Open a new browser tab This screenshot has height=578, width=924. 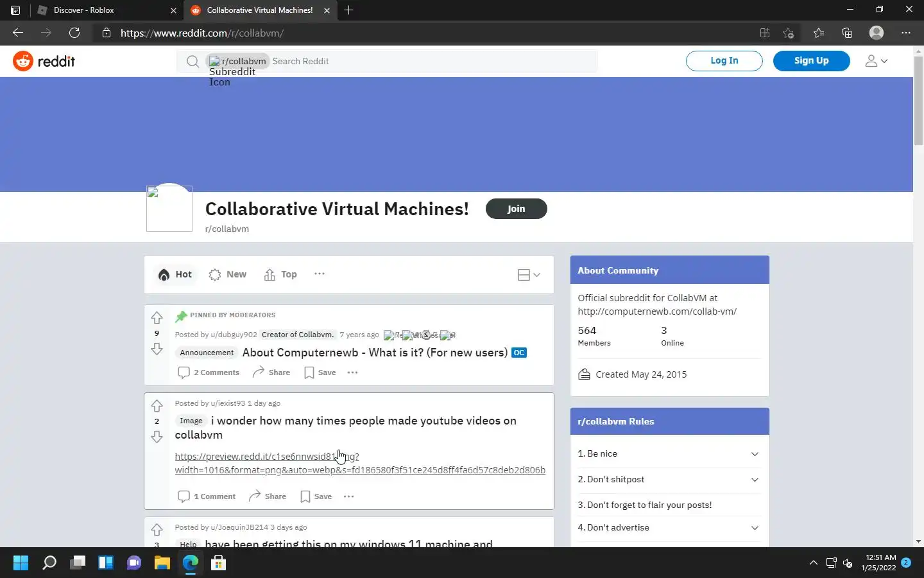pos(348,10)
